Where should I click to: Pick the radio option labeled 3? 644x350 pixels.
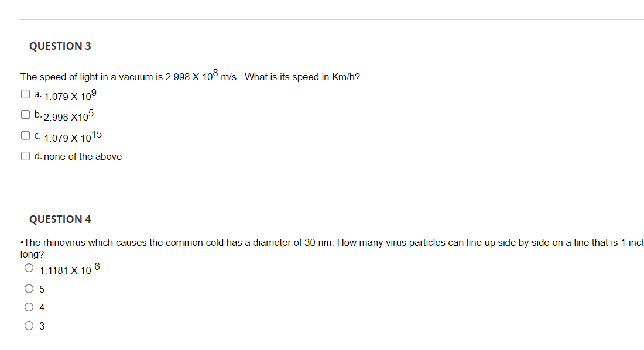(x=29, y=326)
